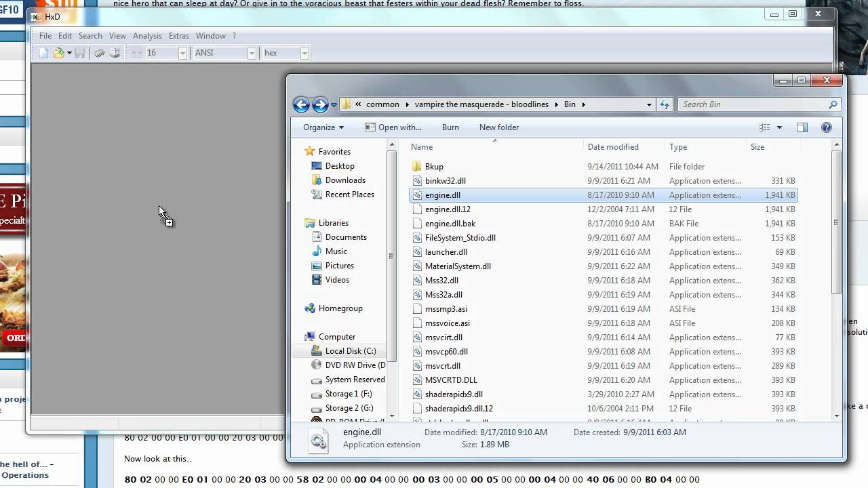Select the binkw32.dll file
This screenshot has width=868, height=488.
tap(446, 181)
